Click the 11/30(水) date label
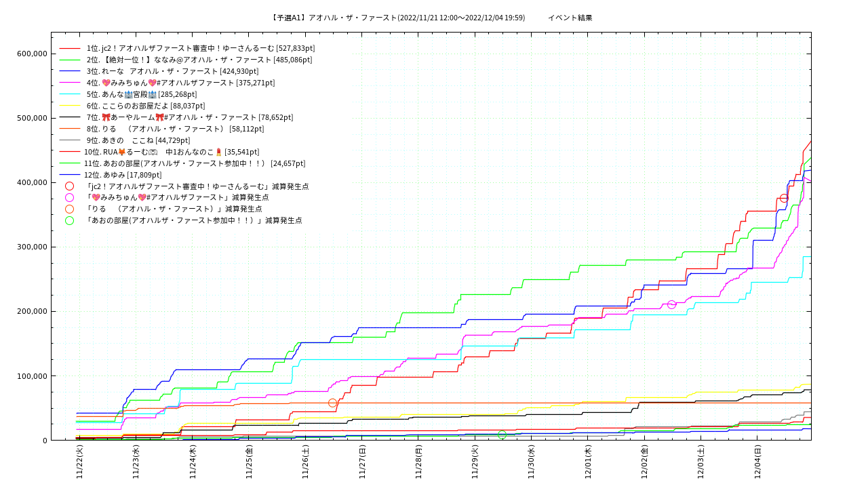 (x=531, y=462)
